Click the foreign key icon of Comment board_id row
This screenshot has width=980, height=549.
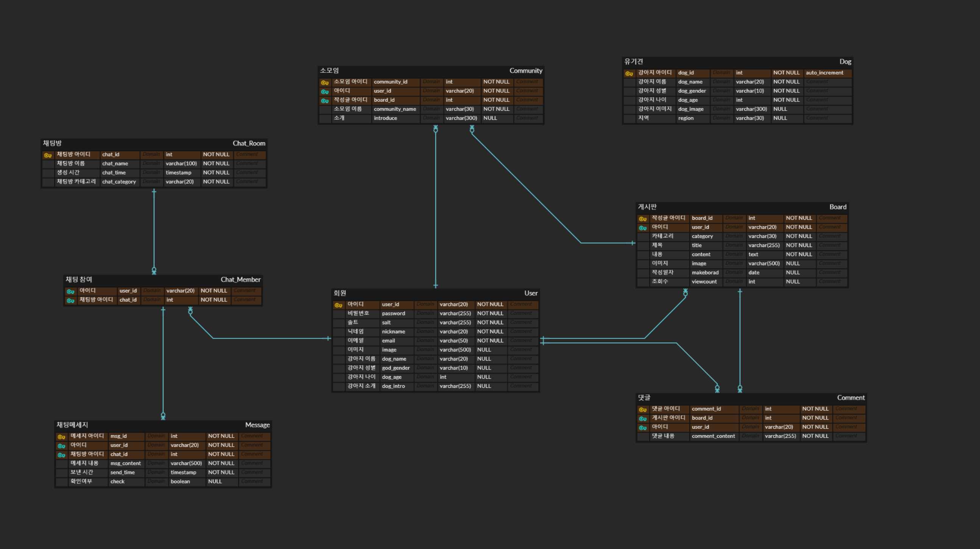[643, 418]
